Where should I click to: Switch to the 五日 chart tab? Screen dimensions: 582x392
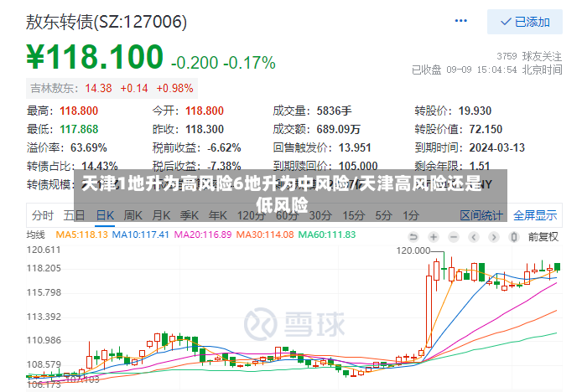[x=74, y=215]
